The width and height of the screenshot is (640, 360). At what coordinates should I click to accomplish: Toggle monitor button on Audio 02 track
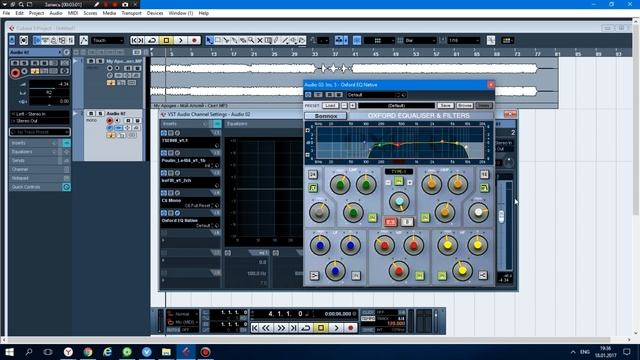point(117,121)
